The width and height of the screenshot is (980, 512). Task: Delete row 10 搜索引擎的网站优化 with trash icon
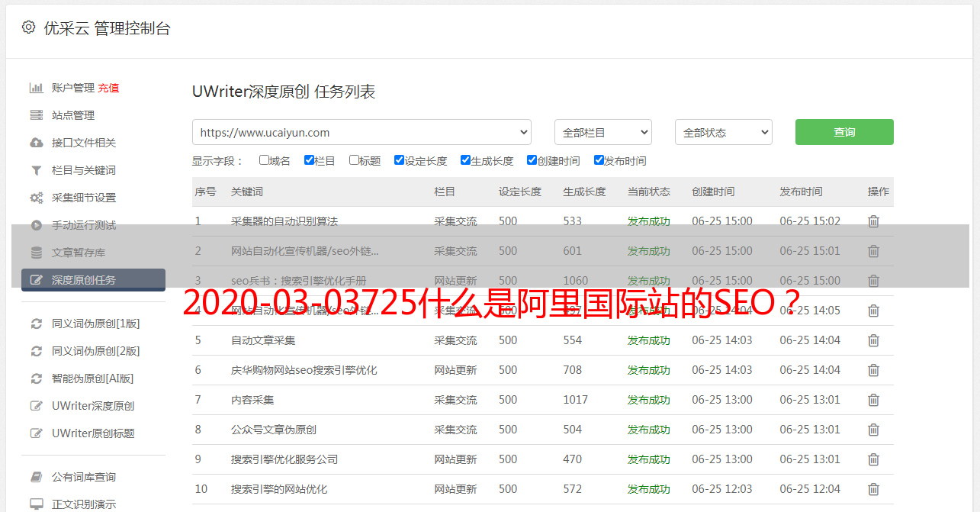click(873, 489)
